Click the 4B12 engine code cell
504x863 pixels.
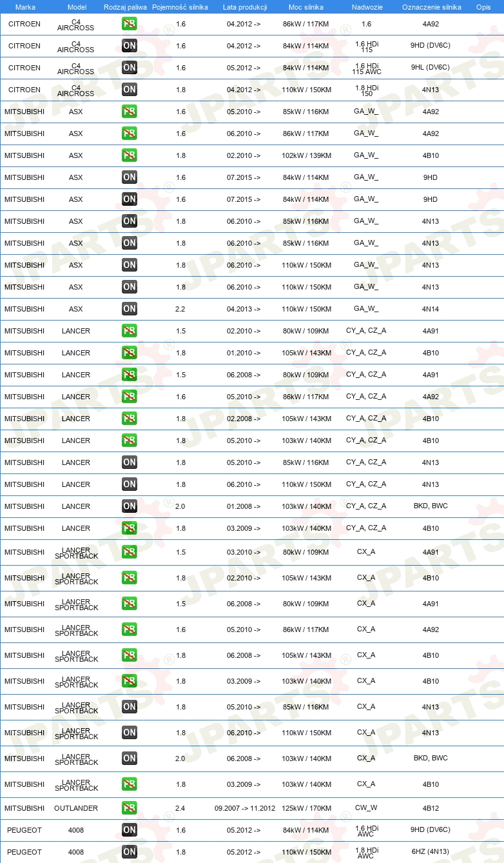coord(431,808)
